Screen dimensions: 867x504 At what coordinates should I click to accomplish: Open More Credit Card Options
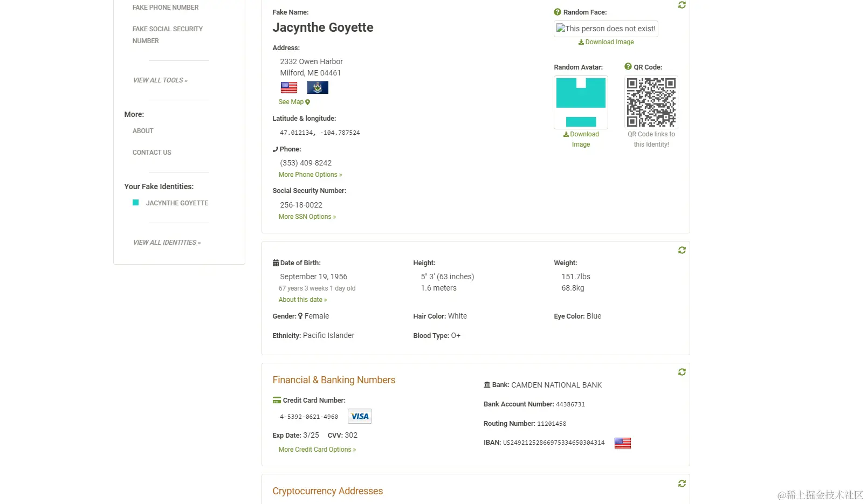click(x=317, y=450)
